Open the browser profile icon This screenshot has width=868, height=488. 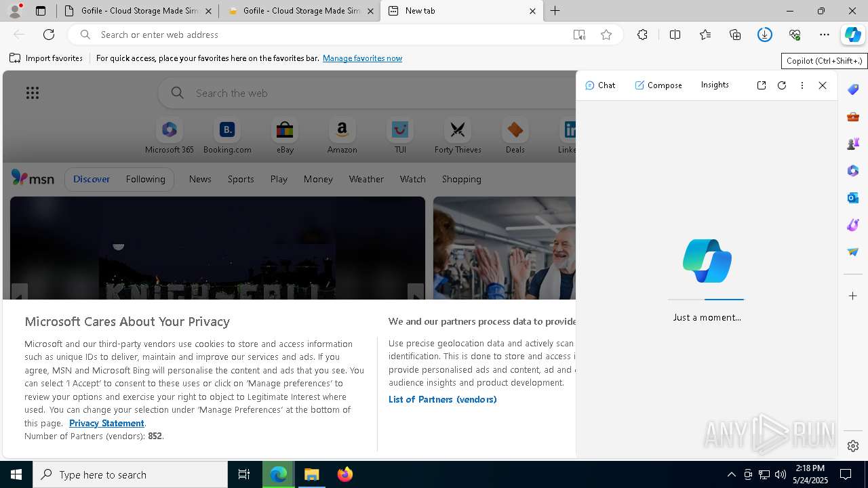[x=15, y=11]
